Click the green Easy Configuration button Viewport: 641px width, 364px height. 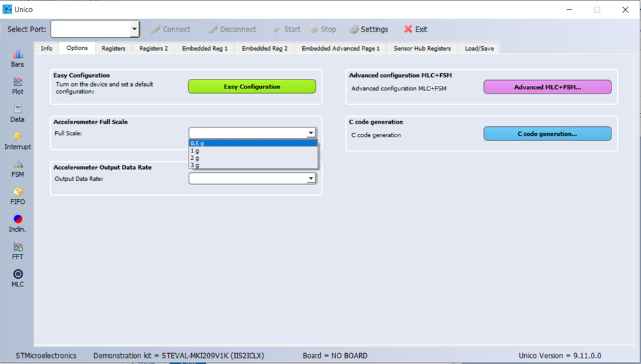(252, 87)
